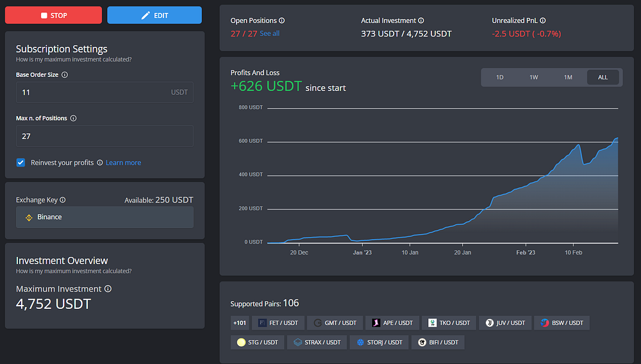Click the Max n. of Positions info icon
This screenshot has width=641, height=364.
coord(73,119)
